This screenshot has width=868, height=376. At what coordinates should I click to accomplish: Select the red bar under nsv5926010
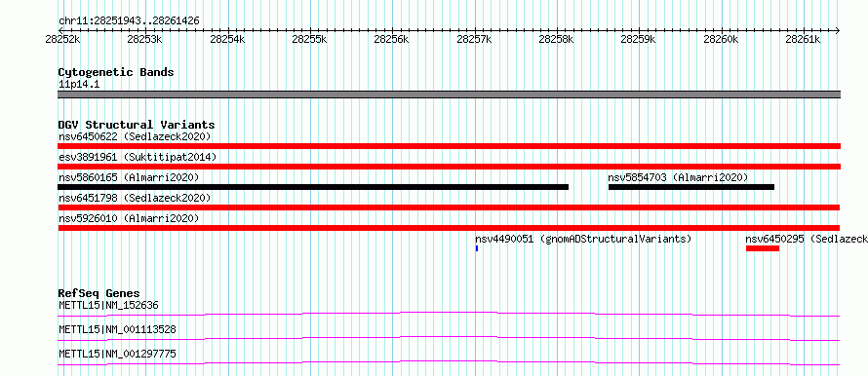tap(449, 228)
